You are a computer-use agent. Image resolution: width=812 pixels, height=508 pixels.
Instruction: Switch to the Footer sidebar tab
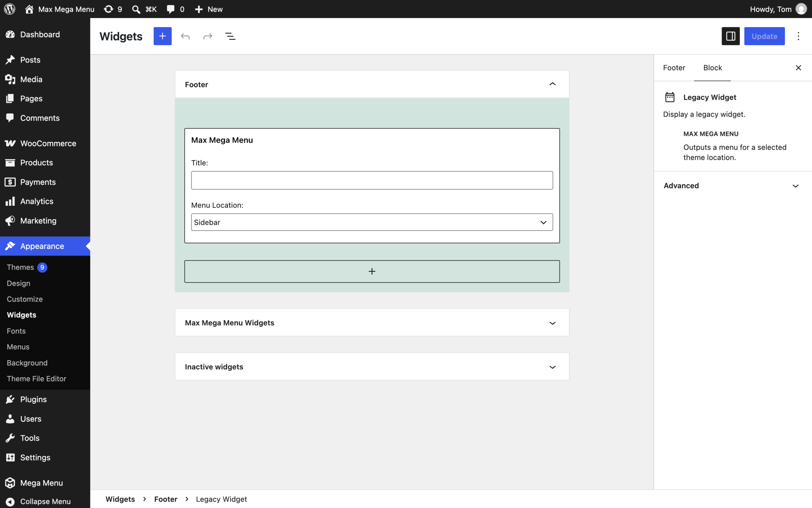pyautogui.click(x=674, y=68)
